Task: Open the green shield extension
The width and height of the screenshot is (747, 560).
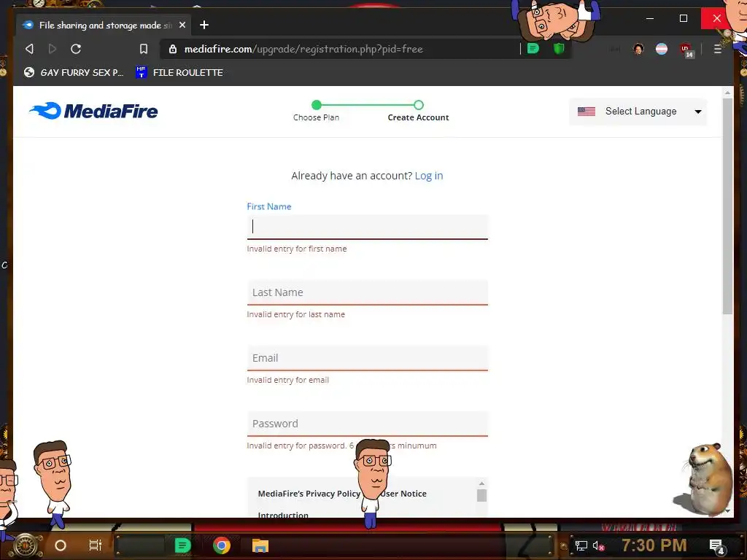Action: [559, 48]
